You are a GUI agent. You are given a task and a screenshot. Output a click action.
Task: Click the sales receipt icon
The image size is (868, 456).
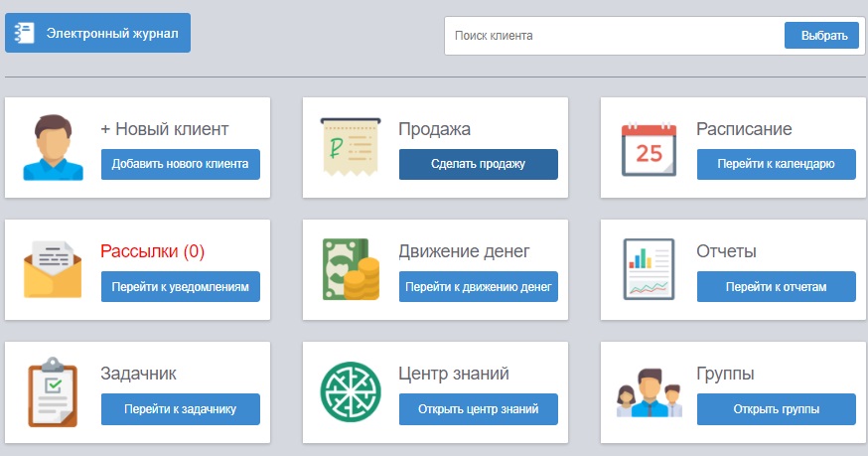pos(351,147)
